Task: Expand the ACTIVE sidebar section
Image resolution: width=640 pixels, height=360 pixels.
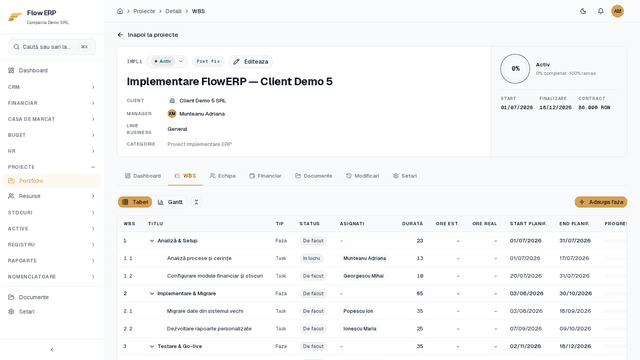Action: click(x=52, y=229)
